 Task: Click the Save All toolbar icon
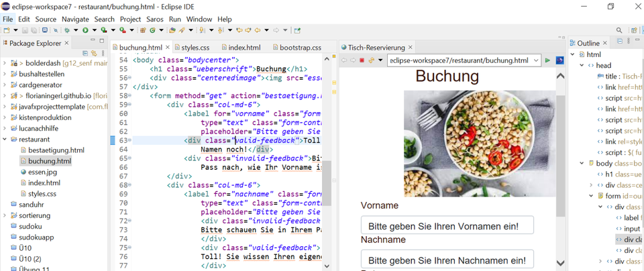click(x=34, y=30)
